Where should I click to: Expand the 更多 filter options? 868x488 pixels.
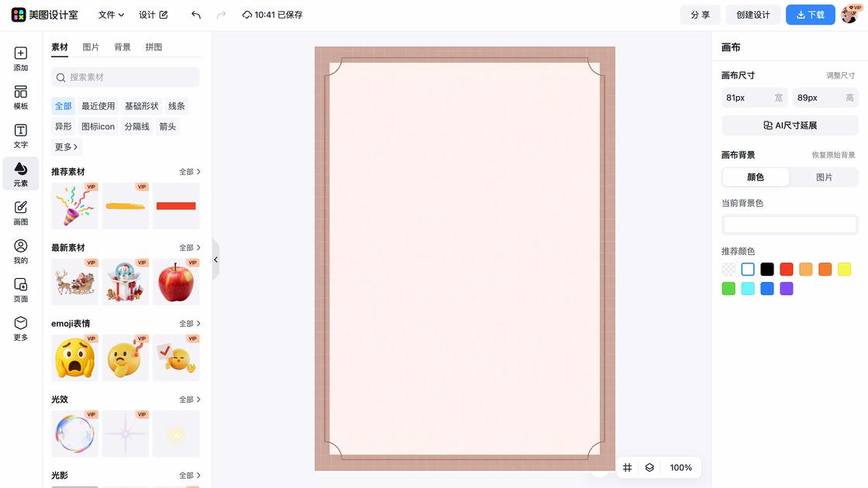pyautogui.click(x=65, y=146)
